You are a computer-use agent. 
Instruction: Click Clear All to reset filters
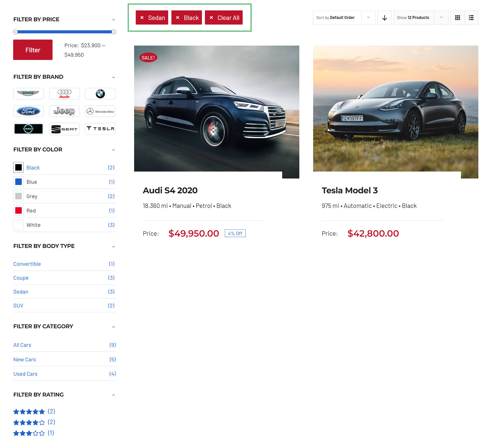pyautogui.click(x=224, y=17)
